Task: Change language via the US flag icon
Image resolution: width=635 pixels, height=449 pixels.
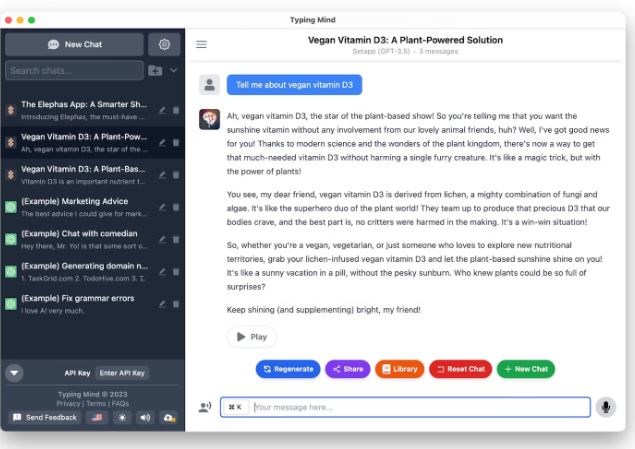Action: pyautogui.click(x=97, y=417)
